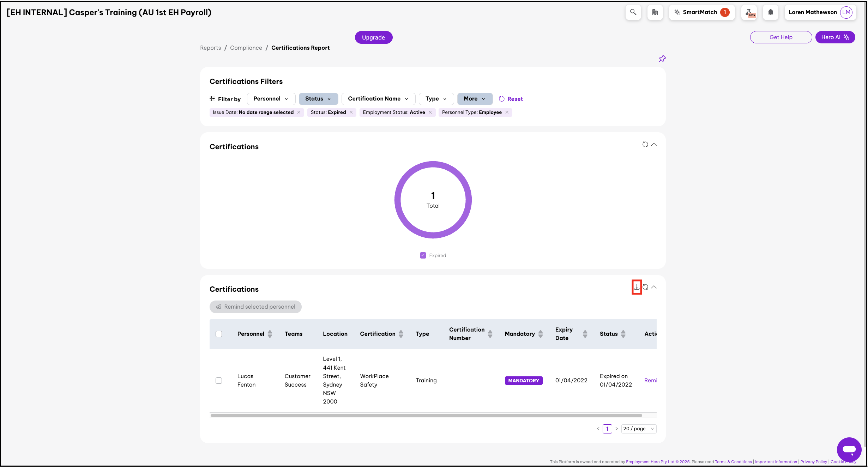Image resolution: width=868 pixels, height=467 pixels.
Task: Click the table's horizontal scrollbar
Action: (x=426, y=416)
